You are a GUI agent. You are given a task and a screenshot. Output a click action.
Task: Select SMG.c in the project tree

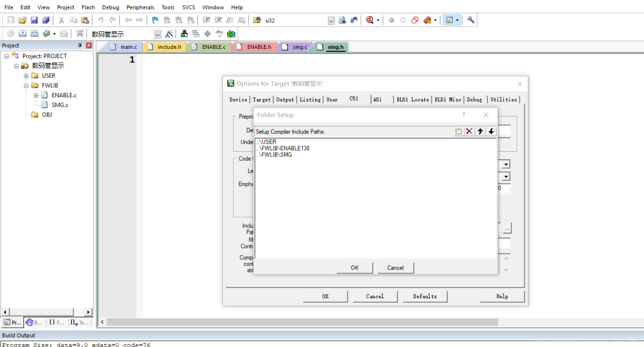tap(60, 105)
